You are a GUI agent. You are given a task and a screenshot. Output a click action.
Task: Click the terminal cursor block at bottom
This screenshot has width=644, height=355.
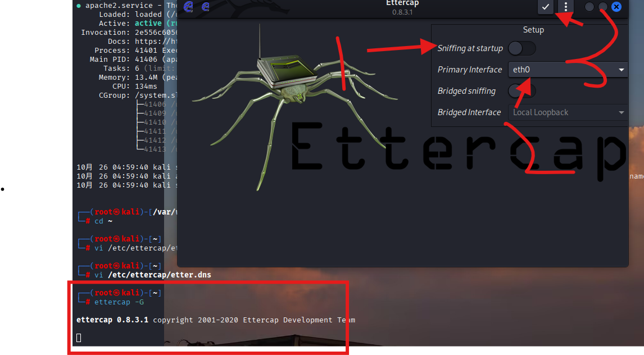point(79,337)
